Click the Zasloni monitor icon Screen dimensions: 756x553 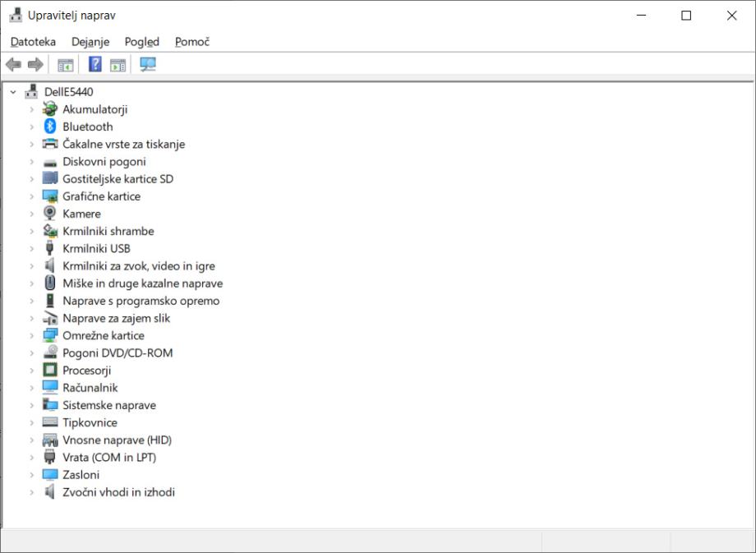(x=49, y=474)
